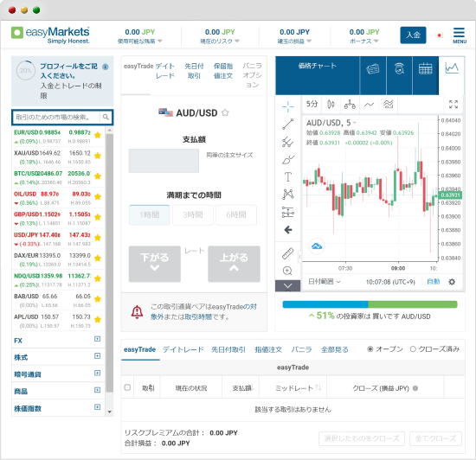The width and height of the screenshot is (476, 460).
Task: Open the compare symbols icon
Action: 350,105
